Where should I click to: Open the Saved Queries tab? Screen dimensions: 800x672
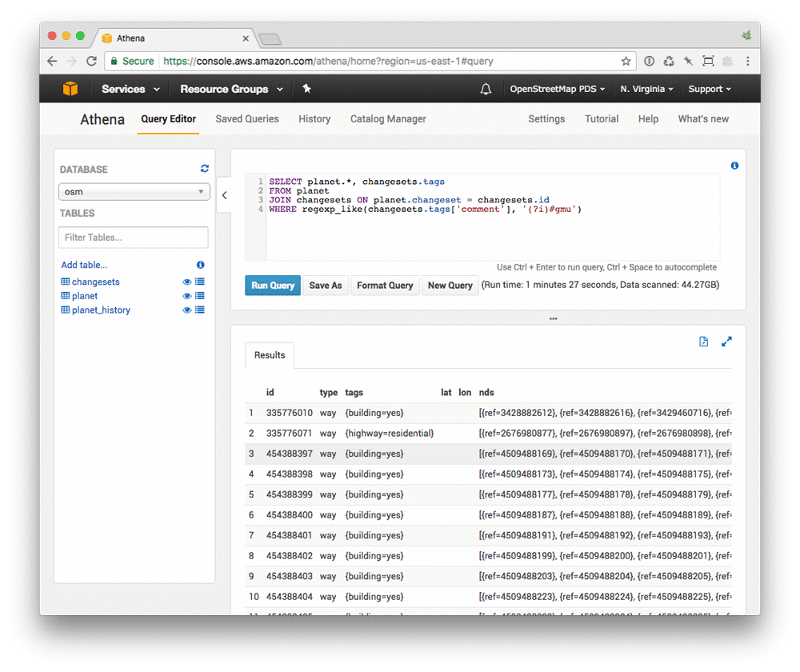(x=247, y=119)
